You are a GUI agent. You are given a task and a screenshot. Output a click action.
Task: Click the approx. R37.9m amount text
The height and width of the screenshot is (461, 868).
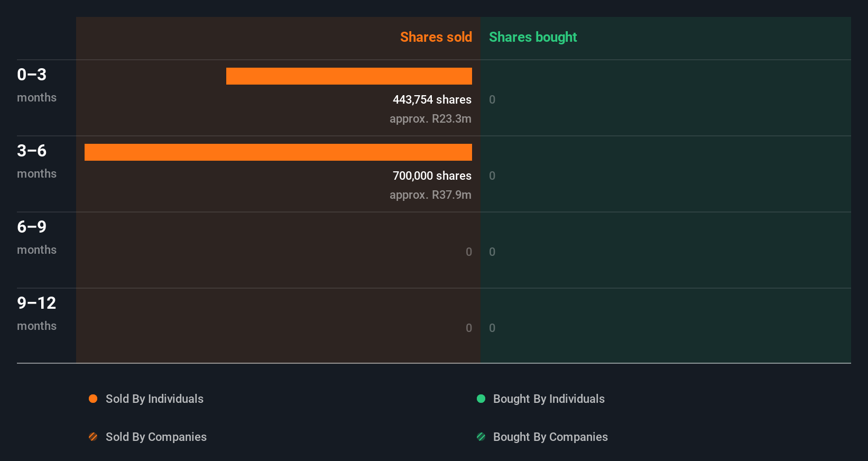coord(430,195)
